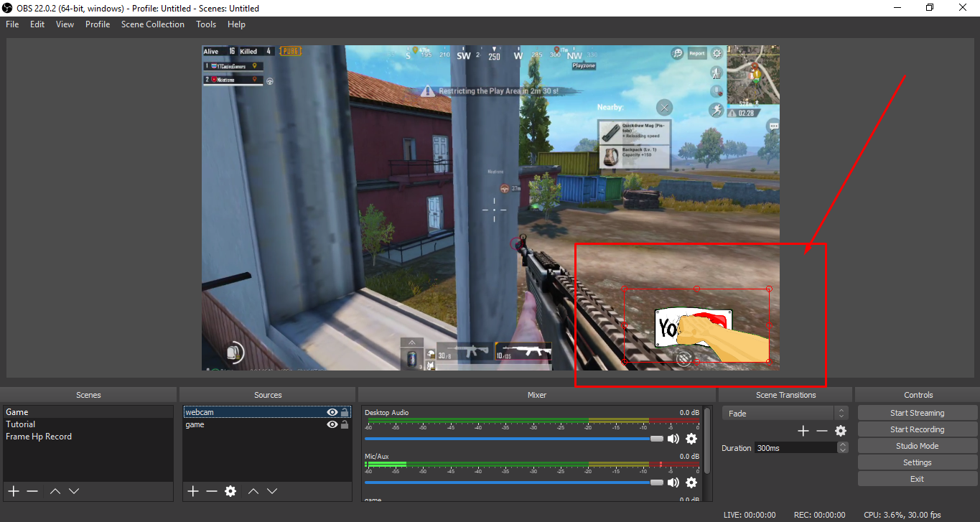This screenshot has height=522, width=980.
Task: Click the microphone icon in game preview
Action: (716, 91)
